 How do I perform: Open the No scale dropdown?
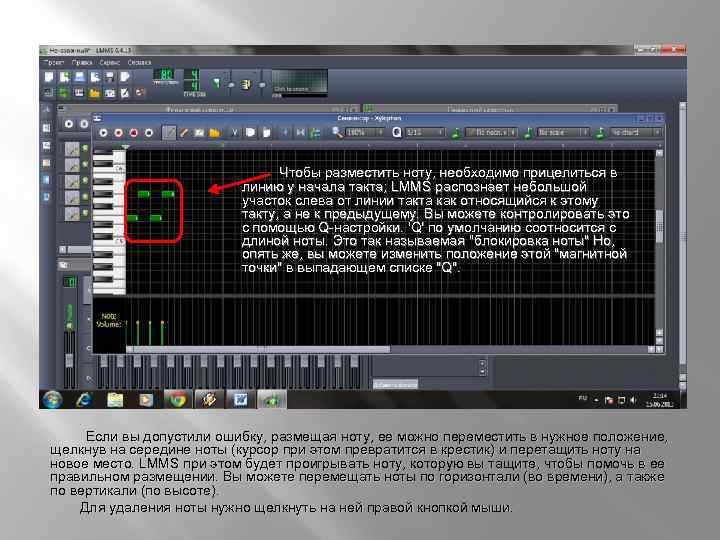(563, 133)
